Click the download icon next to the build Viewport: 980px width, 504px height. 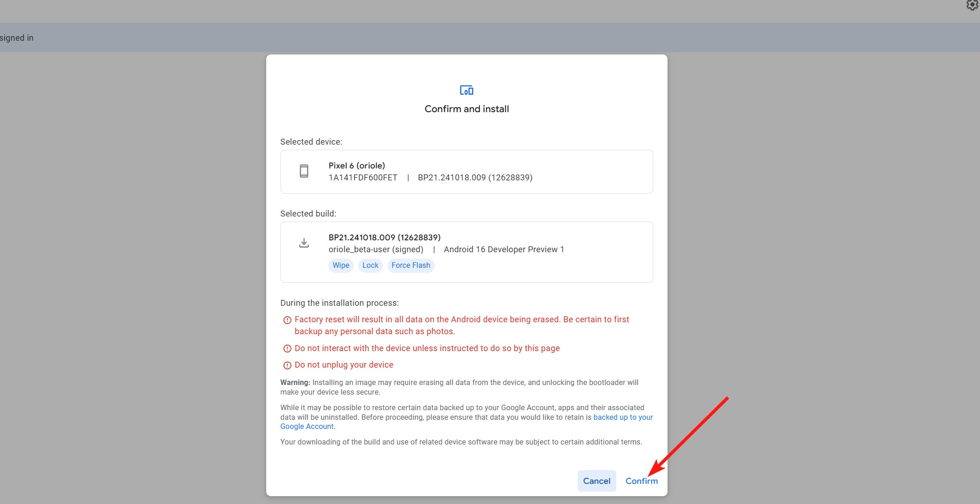304,243
